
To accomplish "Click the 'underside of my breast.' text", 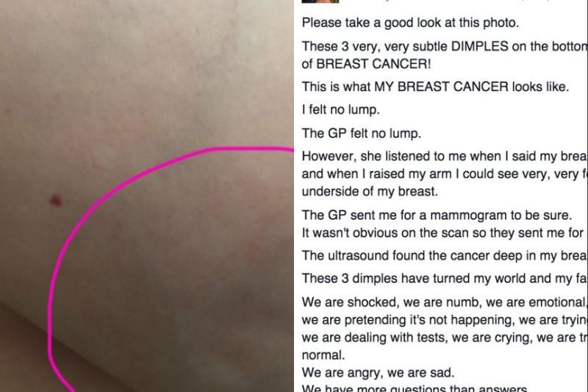I will click(370, 191).
